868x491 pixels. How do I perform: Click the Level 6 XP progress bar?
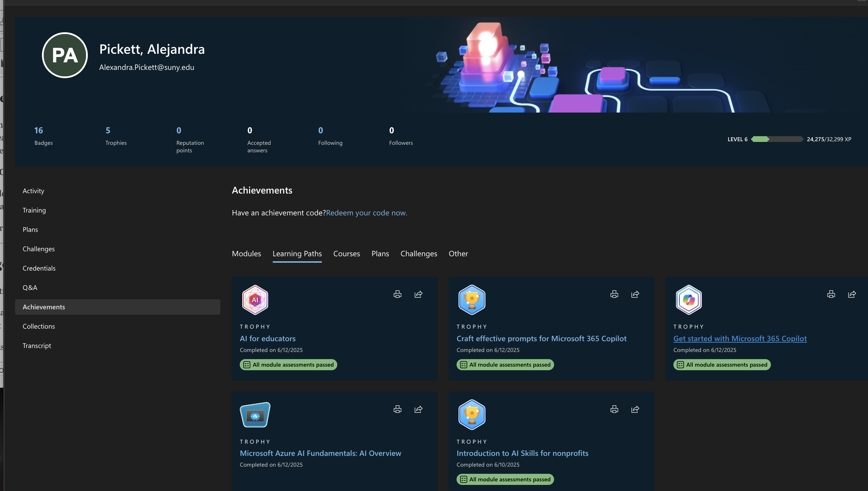(777, 139)
